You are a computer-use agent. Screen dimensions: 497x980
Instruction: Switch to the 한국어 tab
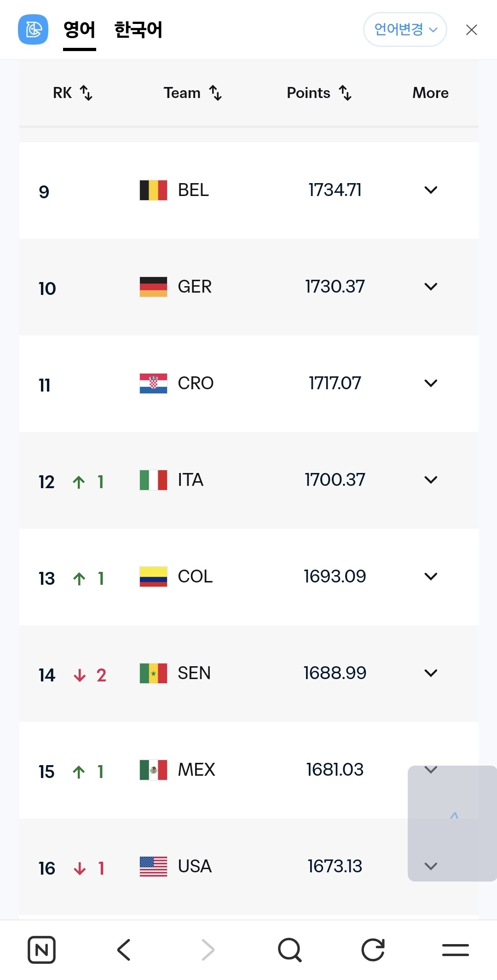(138, 30)
